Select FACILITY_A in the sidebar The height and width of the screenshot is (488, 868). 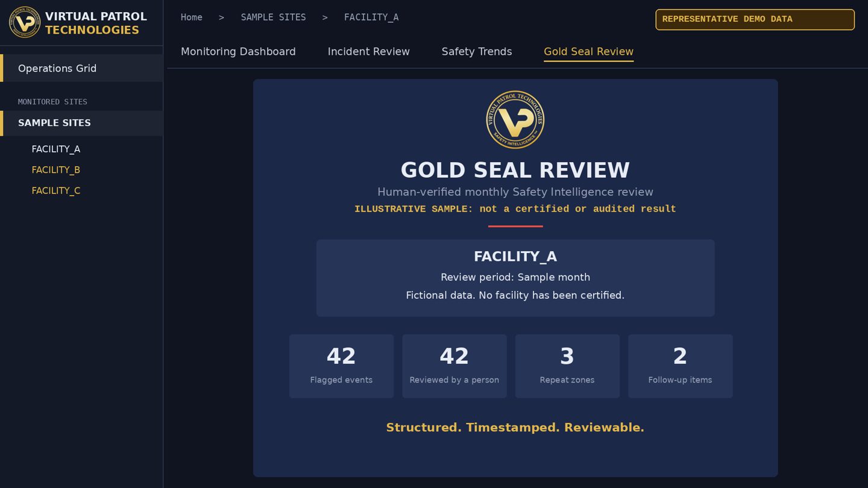pyautogui.click(x=56, y=149)
